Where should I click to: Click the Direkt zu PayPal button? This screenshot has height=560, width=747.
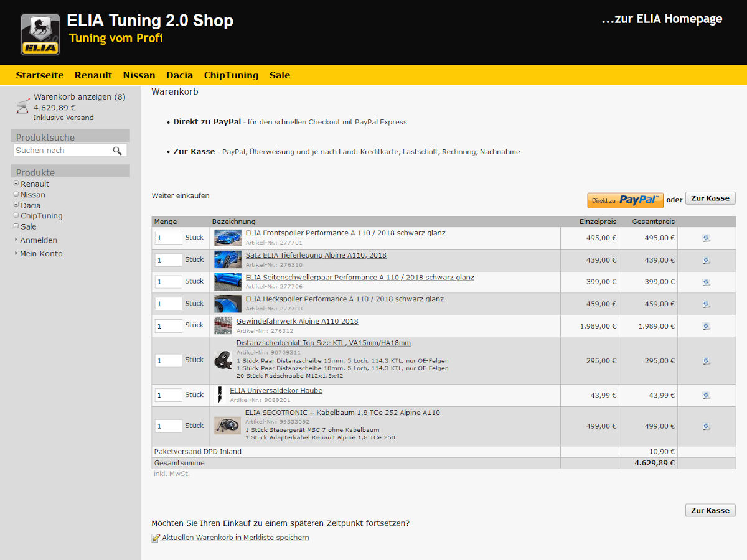pyautogui.click(x=625, y=200)
